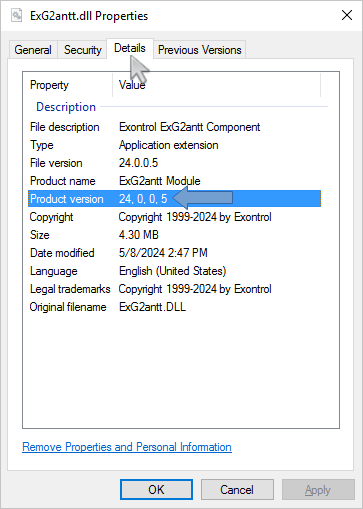
Task: Select the Size property label
Action: point(40,235)
